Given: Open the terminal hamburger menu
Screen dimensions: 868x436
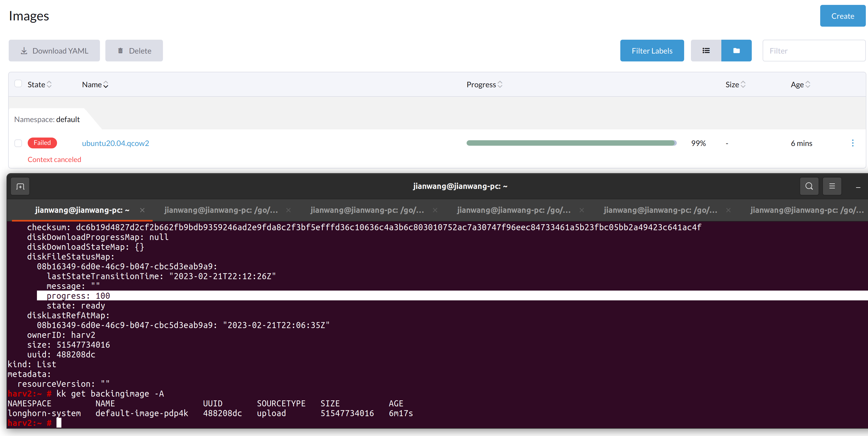Looking at the screenshot, I should click(x=832, y=186).
